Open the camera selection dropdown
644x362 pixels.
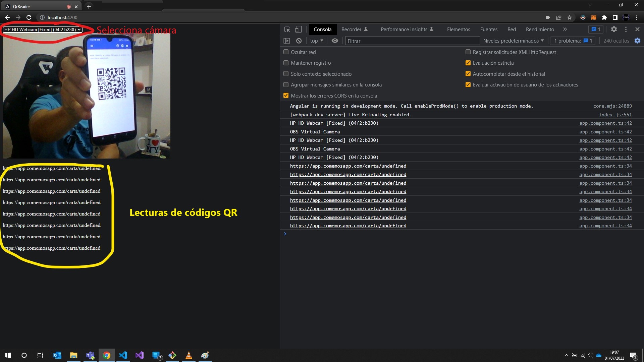42,29
